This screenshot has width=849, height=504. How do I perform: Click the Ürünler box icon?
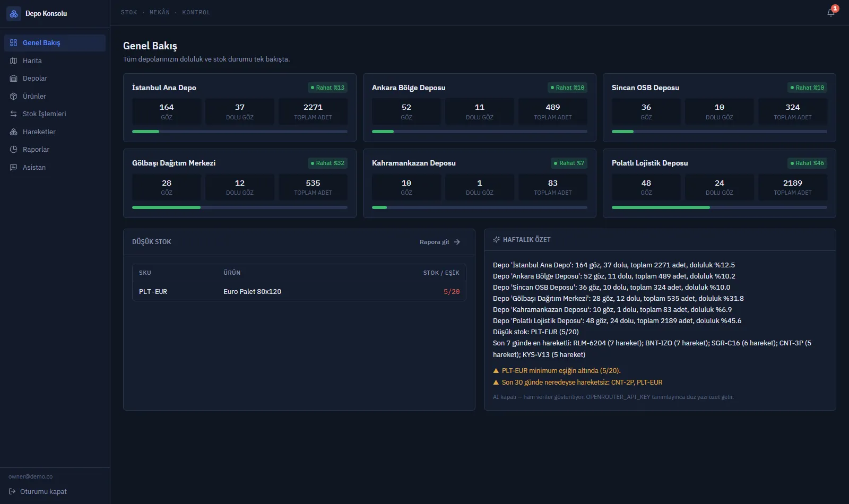coord(14,97)
